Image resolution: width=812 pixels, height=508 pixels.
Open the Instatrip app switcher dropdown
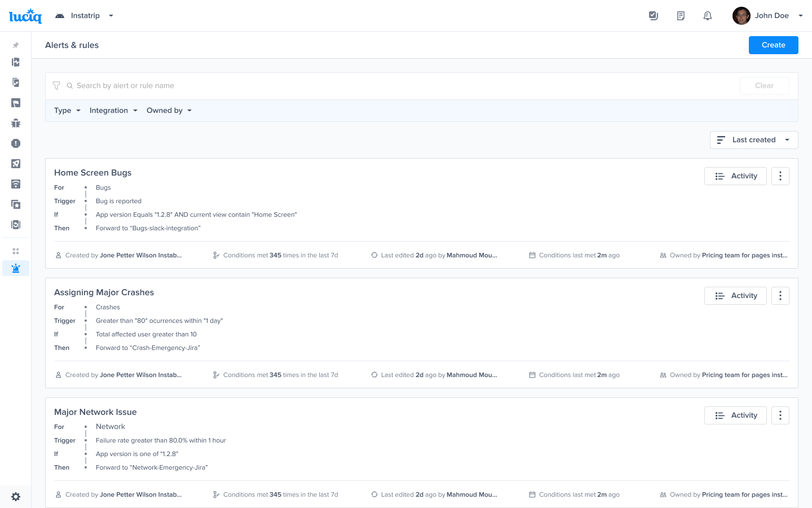tap(85, 16)
